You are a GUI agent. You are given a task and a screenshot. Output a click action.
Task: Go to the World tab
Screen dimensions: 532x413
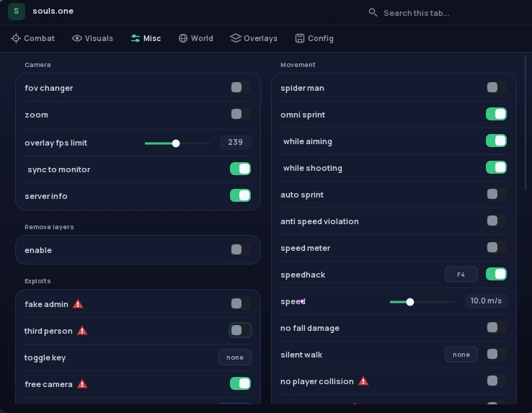click(x=196, y=38)
